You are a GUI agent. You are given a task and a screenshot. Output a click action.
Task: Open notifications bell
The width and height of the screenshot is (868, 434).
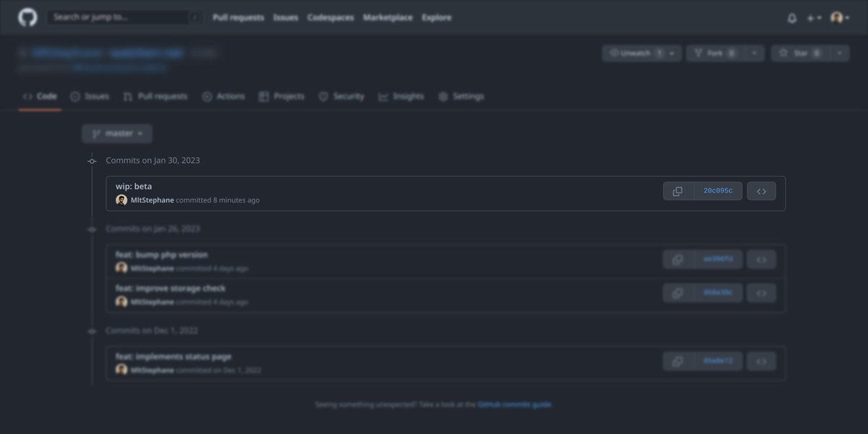792,18
